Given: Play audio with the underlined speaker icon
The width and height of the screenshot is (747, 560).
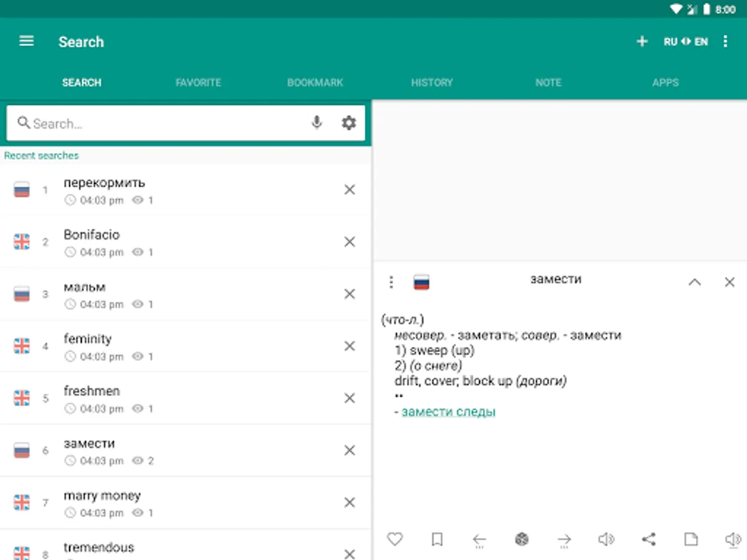Looking at the screenshot, I should (x=733, y=540).
